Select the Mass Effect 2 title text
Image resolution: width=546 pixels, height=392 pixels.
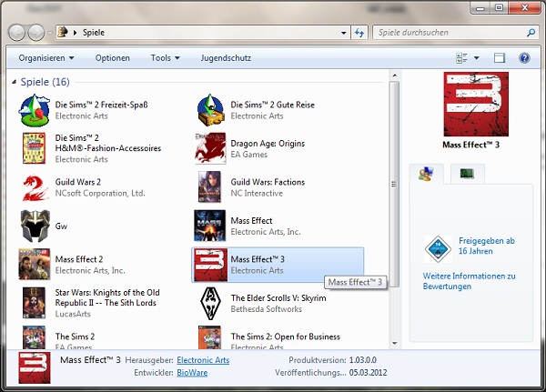[x=79, y=259]
